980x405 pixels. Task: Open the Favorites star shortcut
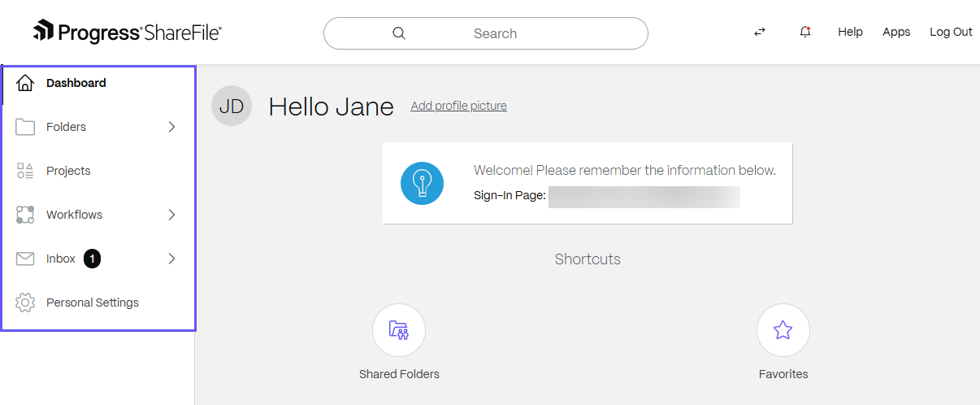pos(783,330)
